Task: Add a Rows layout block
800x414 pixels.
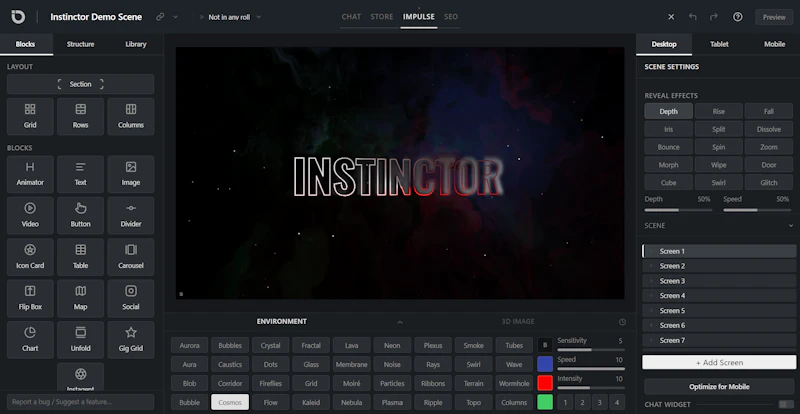Action: (x=81, y=116)
